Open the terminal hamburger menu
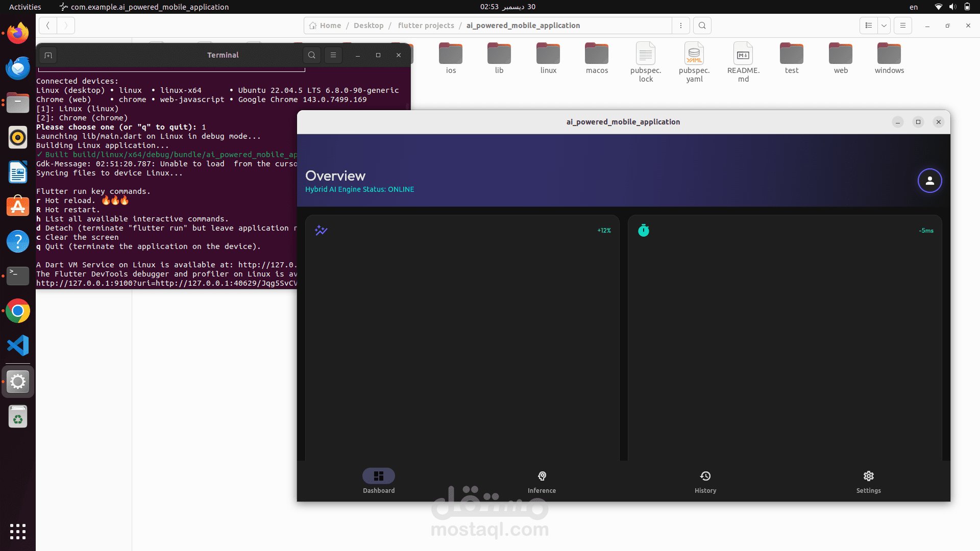Screen dimensions: 980x551 pos(333,55)
